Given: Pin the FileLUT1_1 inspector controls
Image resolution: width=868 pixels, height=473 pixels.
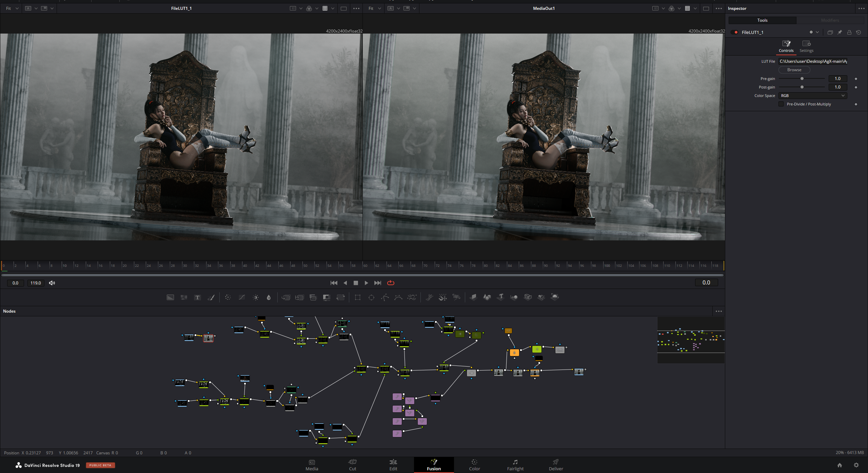Looking at the screenshot, I should pos(840,33).
